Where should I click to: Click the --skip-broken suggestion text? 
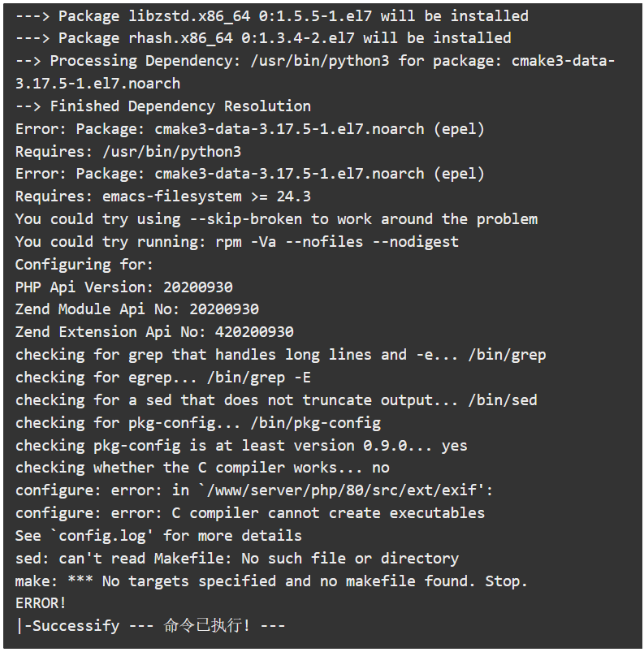tap(246, 219)
